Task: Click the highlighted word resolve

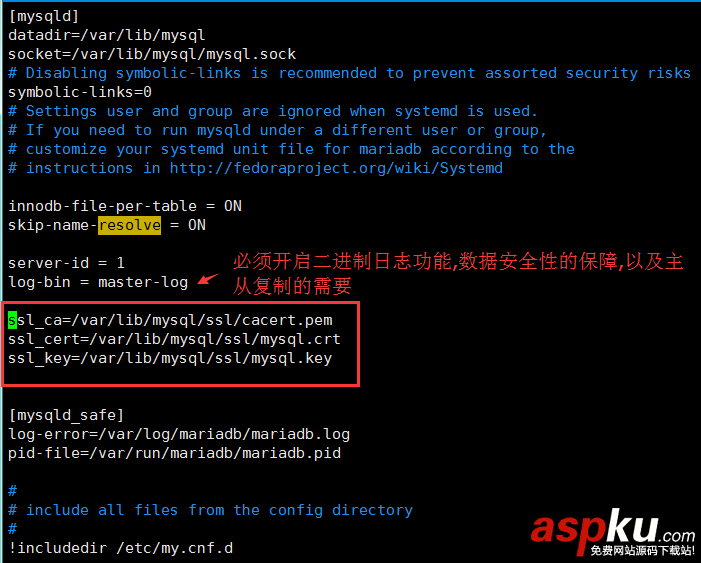Action: pos(130,225)
